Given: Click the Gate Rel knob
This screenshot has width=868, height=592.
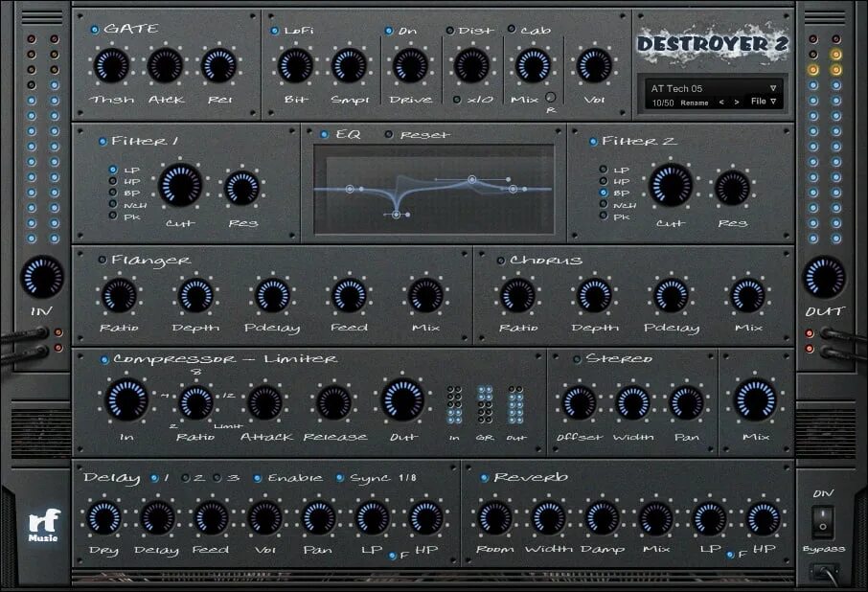Looking at the screenshot, I should (218, 65).
